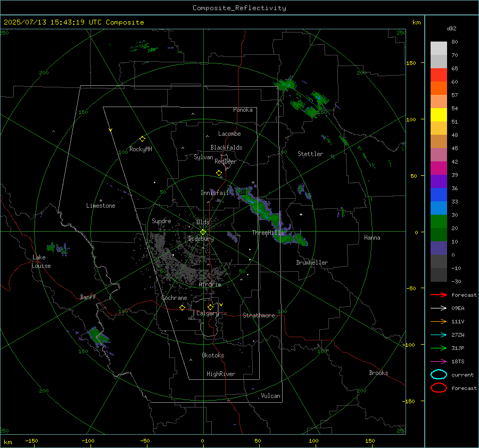Click the 'Sundre' map label
479x448 pixels.
[x=161, y=221]
